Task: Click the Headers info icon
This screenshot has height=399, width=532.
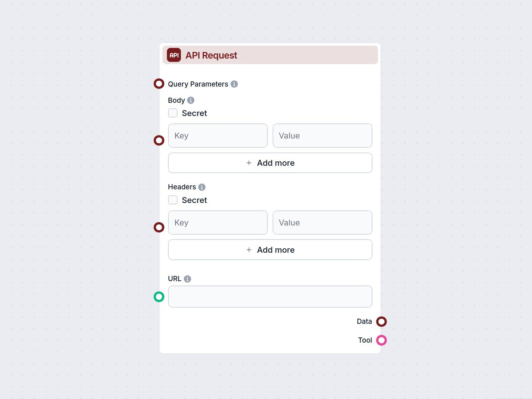Action: 202,187
